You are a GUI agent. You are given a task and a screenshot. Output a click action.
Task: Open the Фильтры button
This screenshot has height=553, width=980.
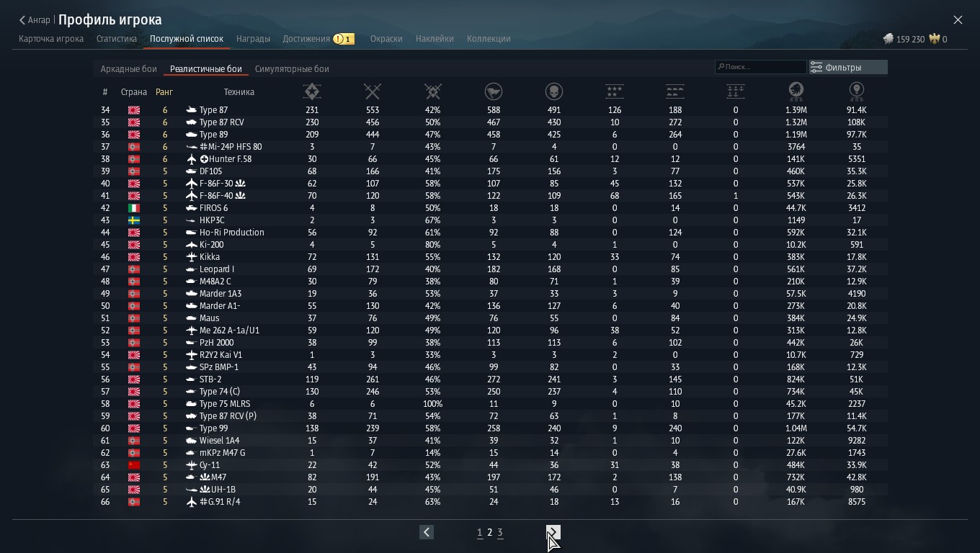(848, 67)
